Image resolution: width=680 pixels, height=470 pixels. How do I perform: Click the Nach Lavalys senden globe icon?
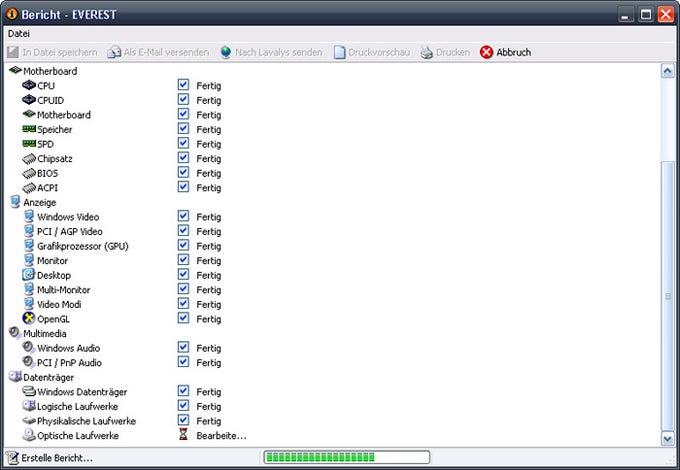pyautogui.click(x=226, y=52)
